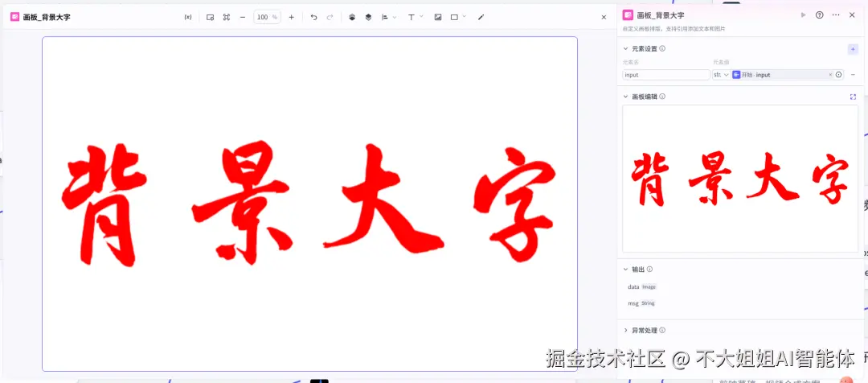
Task: Add a new element with plus button
Action: (x=853, y=49)
